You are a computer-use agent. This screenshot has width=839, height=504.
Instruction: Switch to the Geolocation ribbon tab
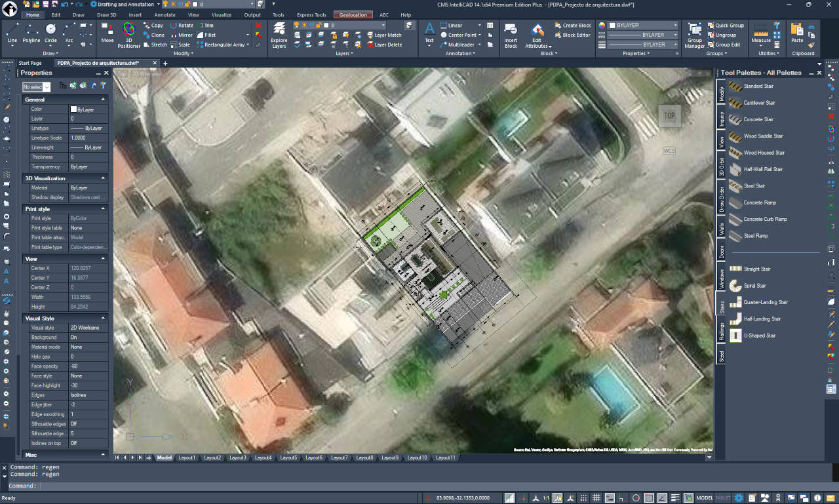pos(355,14)
